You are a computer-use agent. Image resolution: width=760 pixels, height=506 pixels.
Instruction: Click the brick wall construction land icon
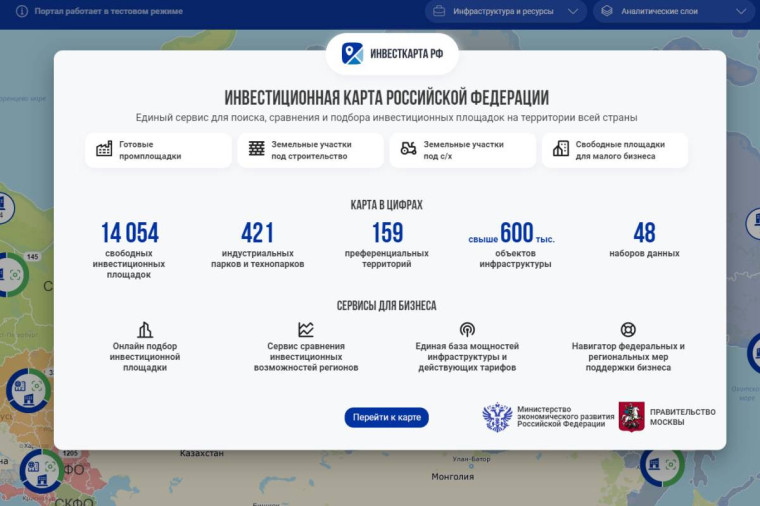coord(256,148)
